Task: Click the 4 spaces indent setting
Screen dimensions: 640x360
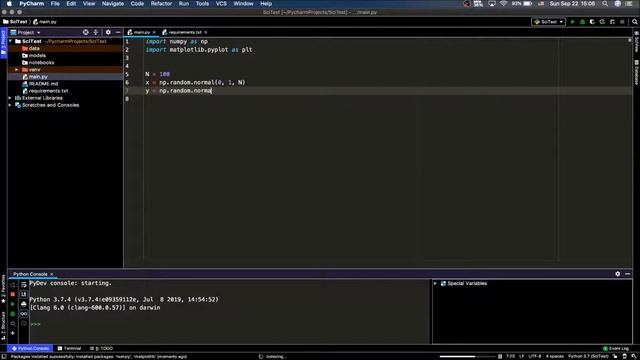Action: point(555,356)
